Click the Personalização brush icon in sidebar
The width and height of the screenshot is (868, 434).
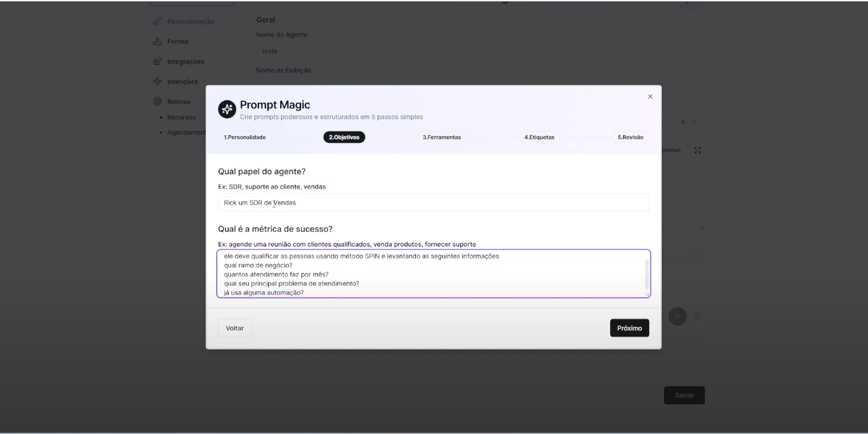point(157,22)
